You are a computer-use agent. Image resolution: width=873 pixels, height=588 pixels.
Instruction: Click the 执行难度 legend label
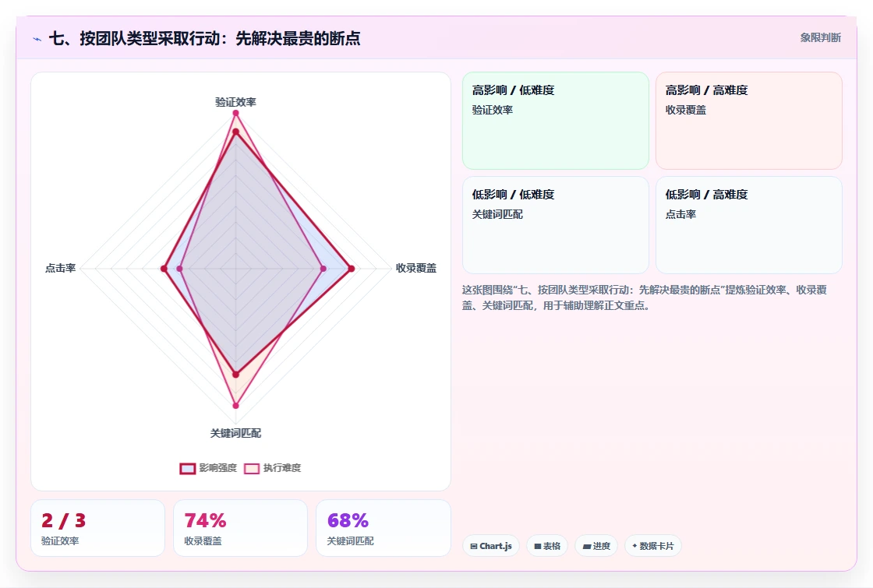tap(281, 468)
